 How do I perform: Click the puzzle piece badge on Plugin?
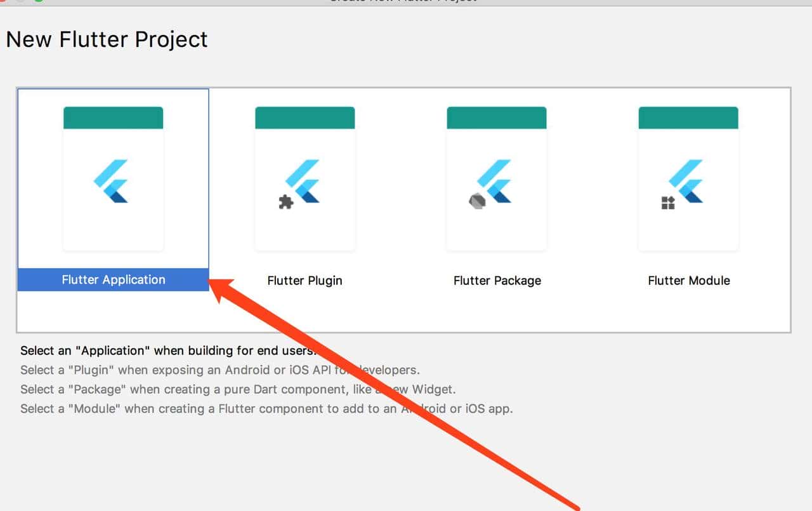tap(286, 202)
